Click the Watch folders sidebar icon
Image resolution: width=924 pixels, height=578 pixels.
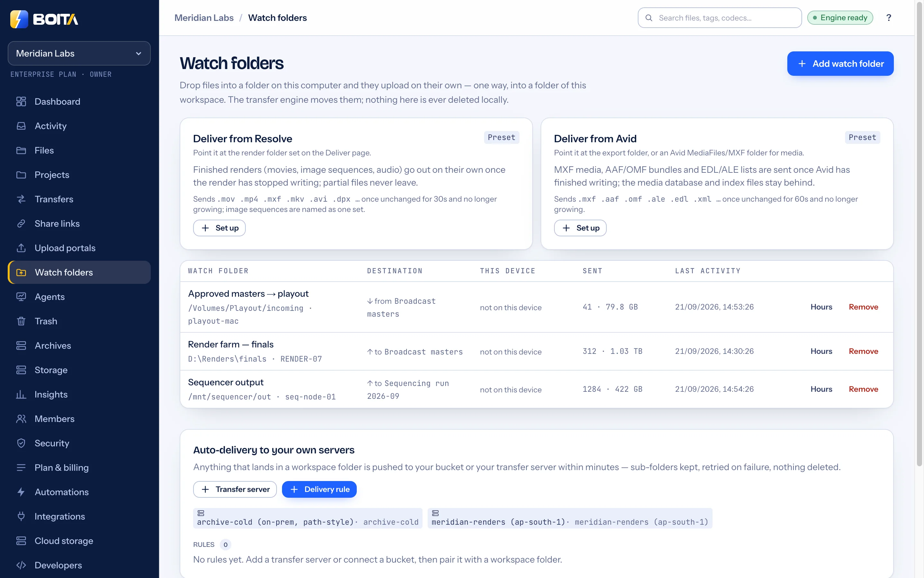click(21, 273)
